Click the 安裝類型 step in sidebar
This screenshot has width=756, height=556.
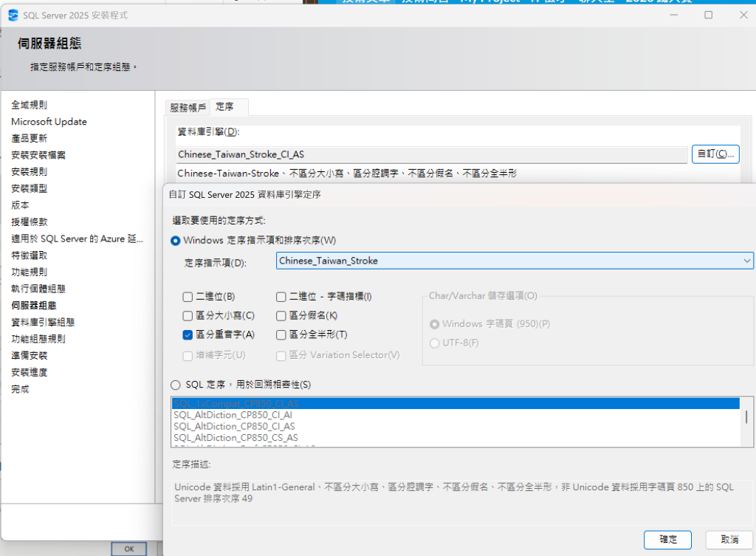30,188
